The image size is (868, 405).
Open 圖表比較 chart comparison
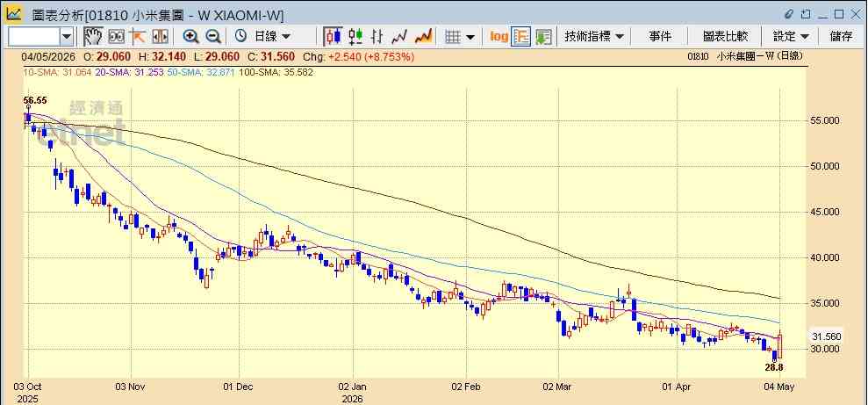click(x=725, y=37)
